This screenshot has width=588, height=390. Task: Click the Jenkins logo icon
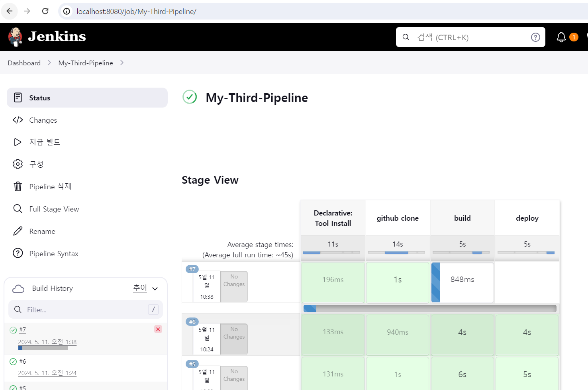pyautogui.click(x=15, y=37)
